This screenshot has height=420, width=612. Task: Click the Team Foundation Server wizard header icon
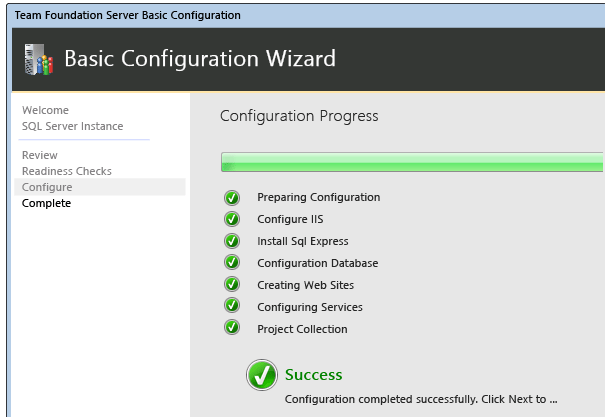coord(38,60)
